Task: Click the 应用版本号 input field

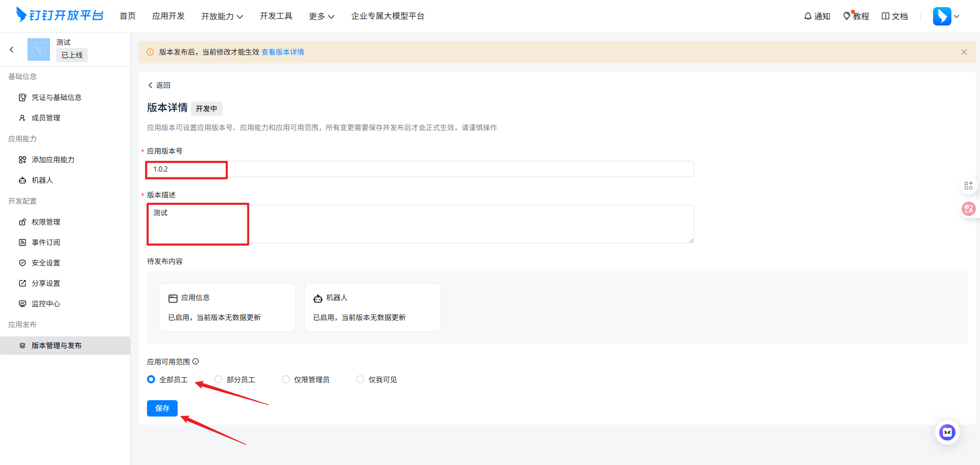Action: [x=419, y=169]
